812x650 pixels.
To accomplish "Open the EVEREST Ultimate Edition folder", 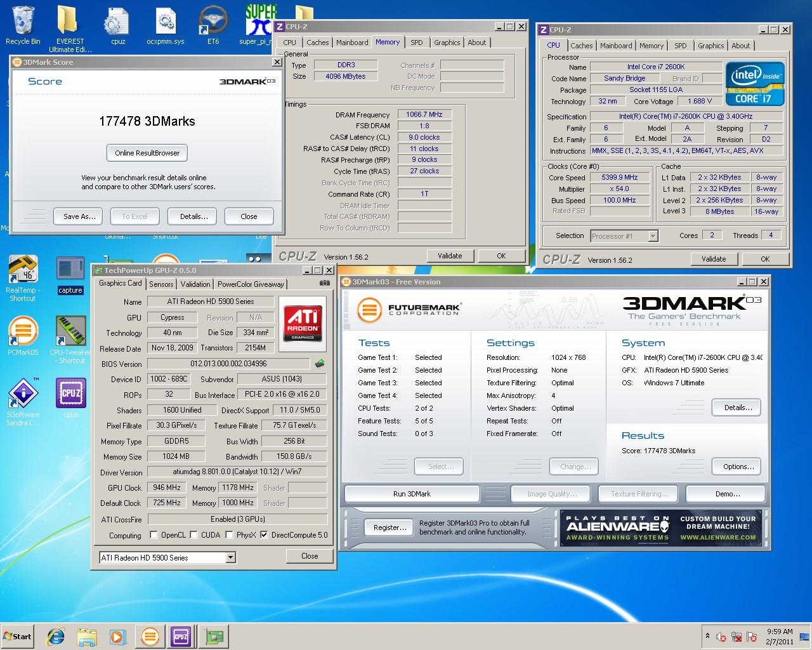I will (x=70, y=29).
